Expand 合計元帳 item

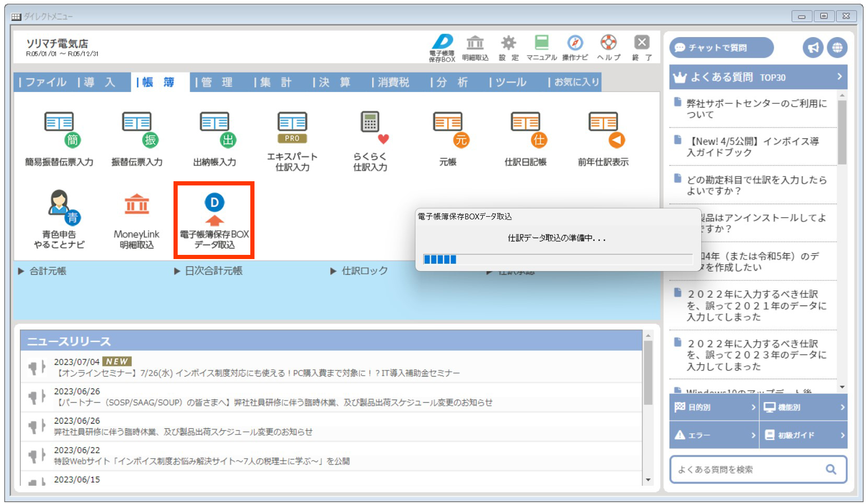pyautogui.click(x=42, y=271)
